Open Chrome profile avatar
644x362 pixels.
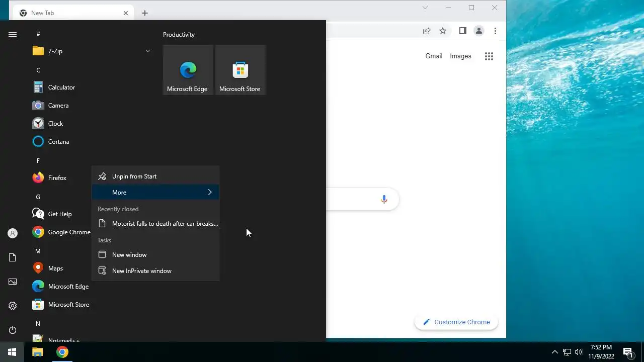point(479,31)
